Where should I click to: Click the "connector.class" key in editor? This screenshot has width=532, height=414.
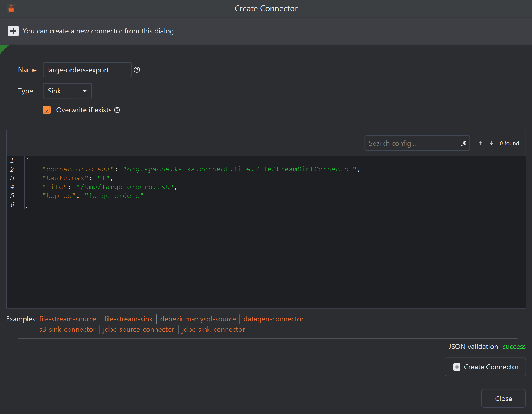78,169
